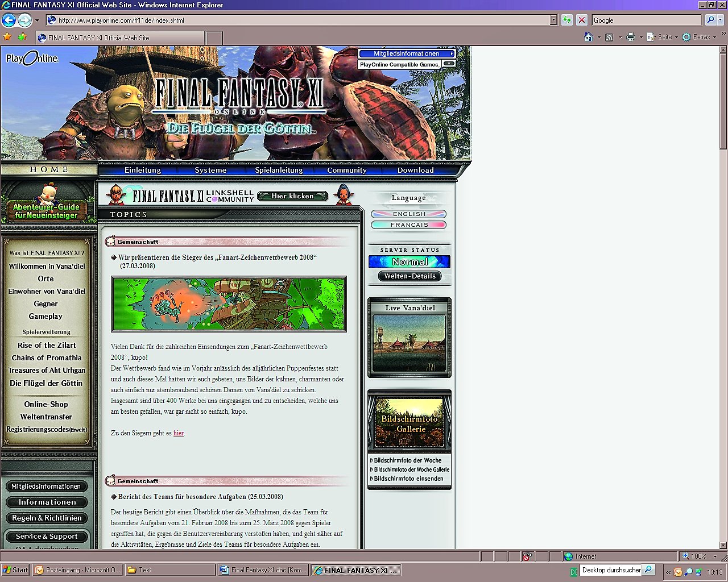Click the Stop loading red X icon
728x582 pixels.
(x=581, y=20)
